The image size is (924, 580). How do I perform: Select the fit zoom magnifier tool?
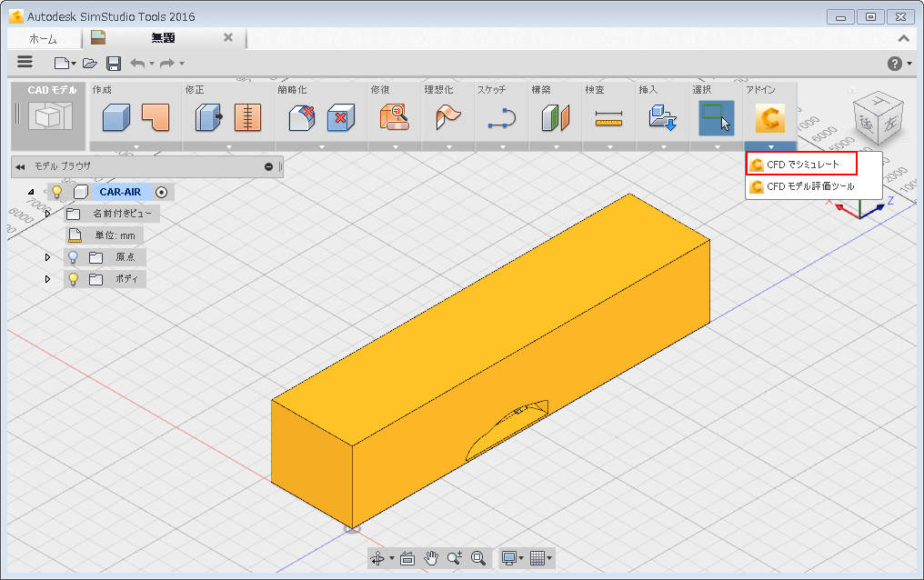click(x=477, y=557)
